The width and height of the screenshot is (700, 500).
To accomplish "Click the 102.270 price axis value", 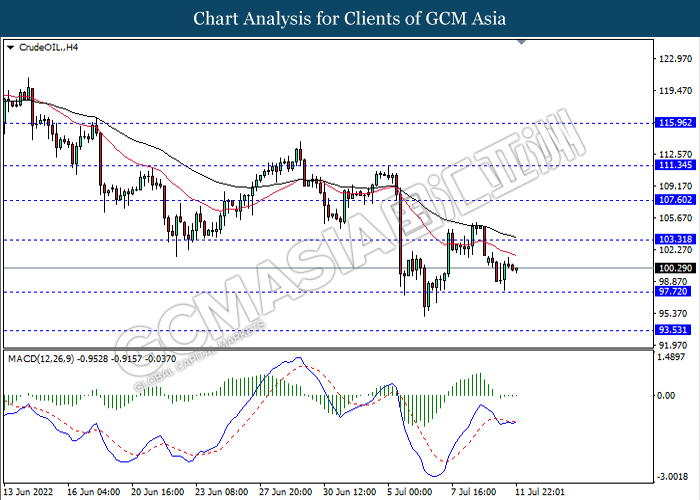I will (675, 250).
